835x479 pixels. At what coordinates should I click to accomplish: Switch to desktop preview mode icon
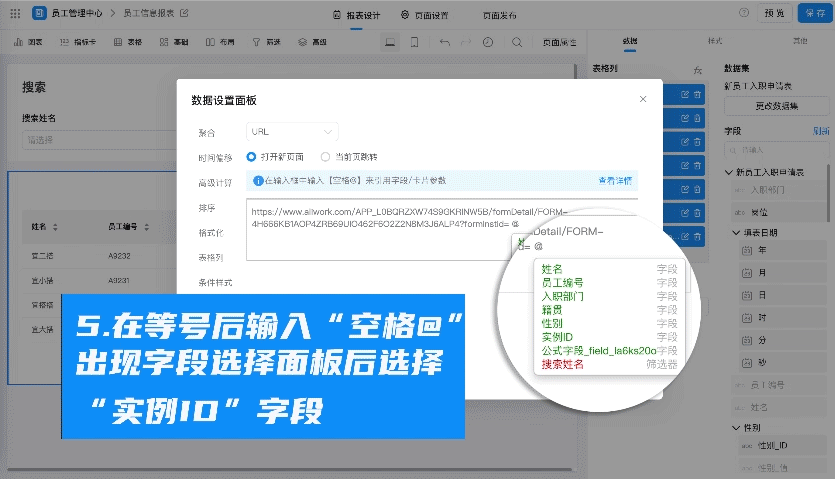pyautogui.click(x=390, y=42)
